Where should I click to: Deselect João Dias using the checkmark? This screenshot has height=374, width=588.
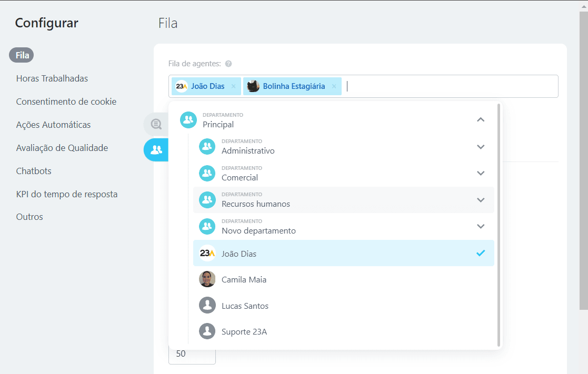tap(480, 253)
